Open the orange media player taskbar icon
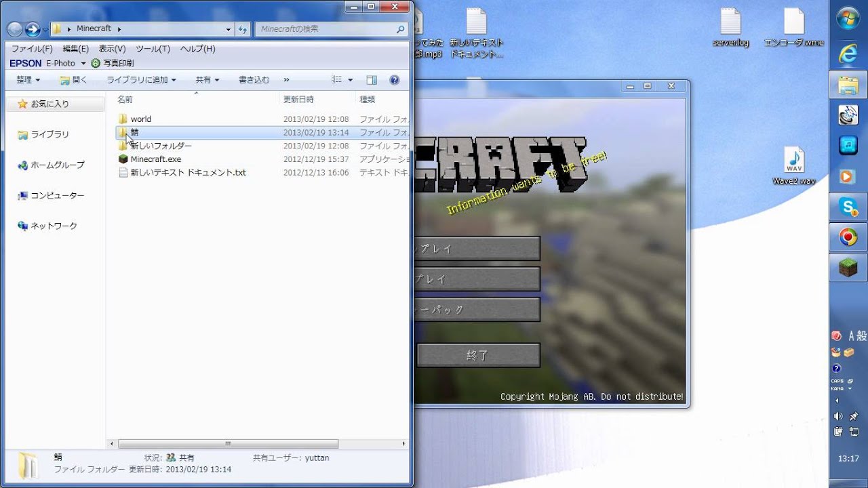The image size is (868, 488). tap(848, 176)
